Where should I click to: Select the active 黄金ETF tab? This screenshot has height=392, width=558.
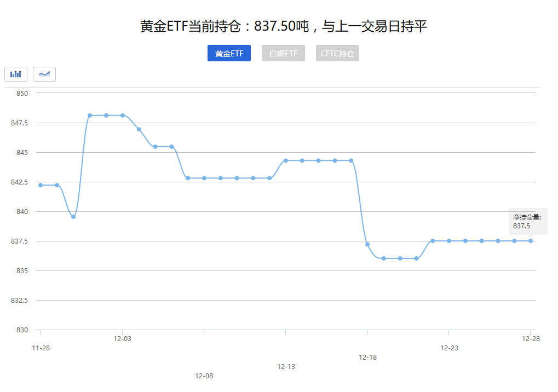pos(229,53)
